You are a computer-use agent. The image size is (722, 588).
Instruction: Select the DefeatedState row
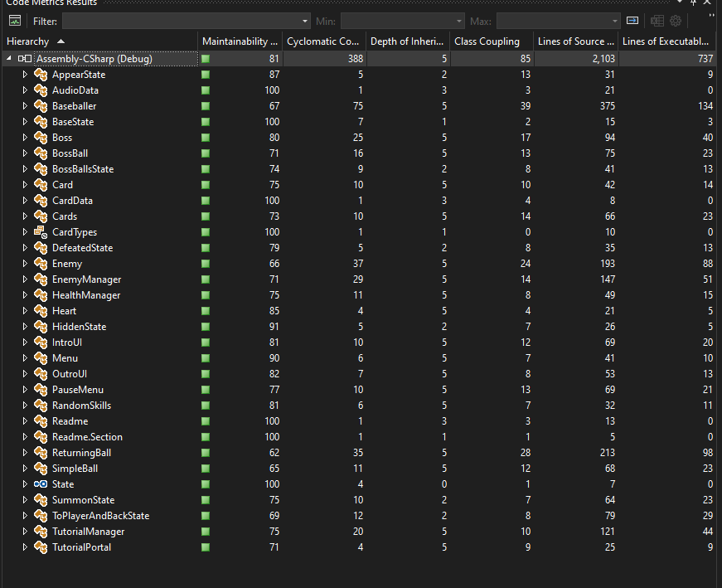359,248
